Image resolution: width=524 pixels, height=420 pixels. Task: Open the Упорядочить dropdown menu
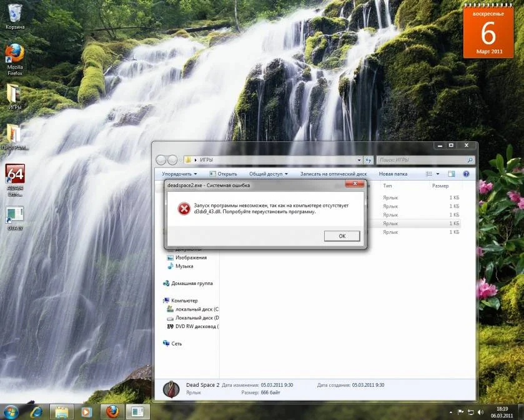[179, 174]
